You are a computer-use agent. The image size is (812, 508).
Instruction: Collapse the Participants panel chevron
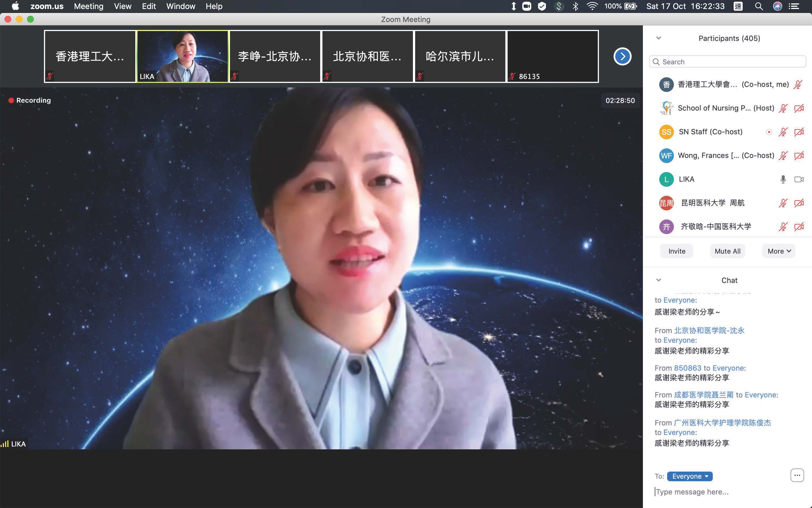pos(659,38)
